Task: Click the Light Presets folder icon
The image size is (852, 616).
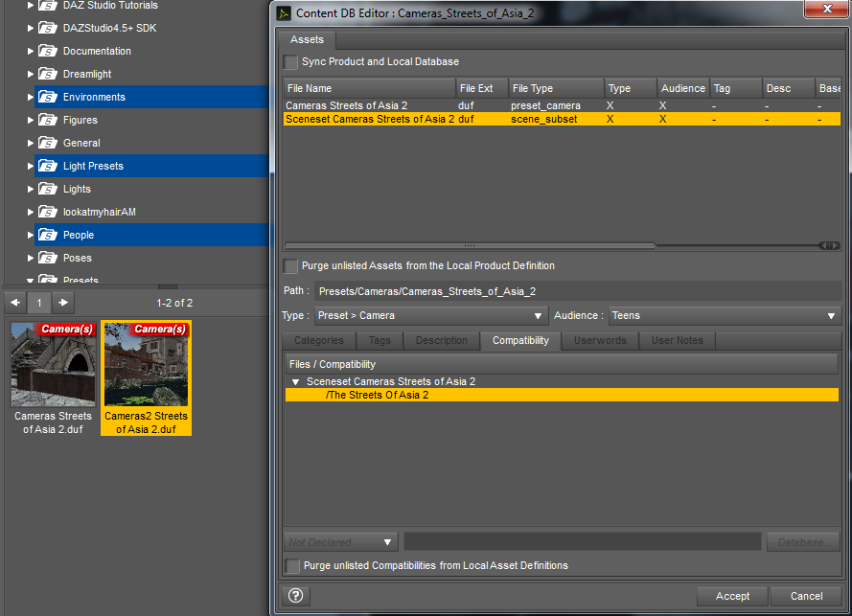Action: tap(48, 167)
